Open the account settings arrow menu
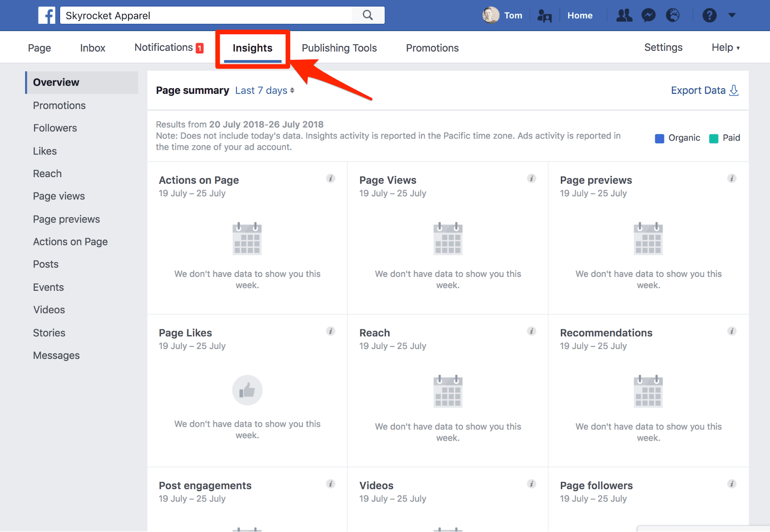770x532 pixels. tap(732, 15)
